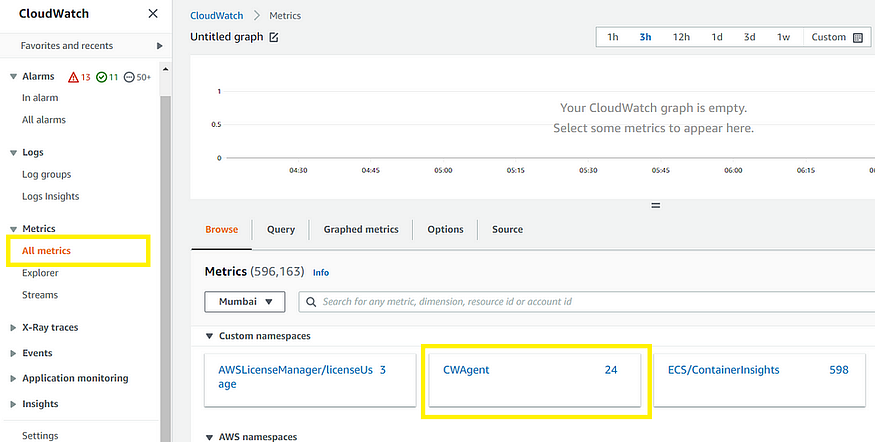
Task: Set time range to 3d
Action: [749, 37]
